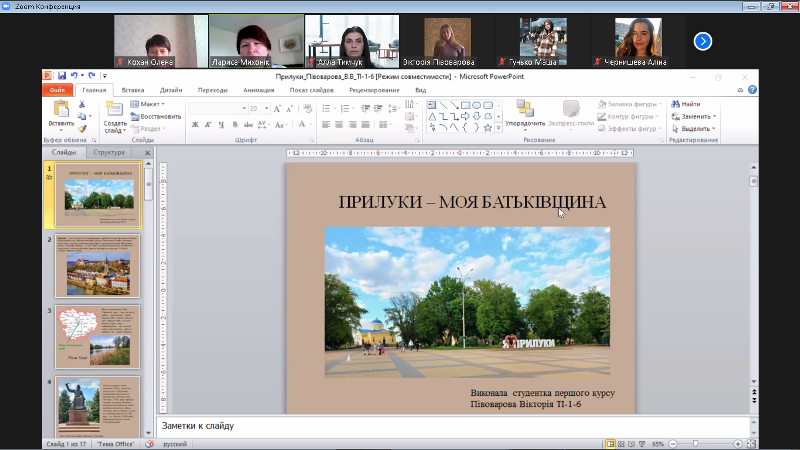This screenshot has width=800, height=450.
Task: Toggle bold Ж formatting
Action: click(195, 125)
